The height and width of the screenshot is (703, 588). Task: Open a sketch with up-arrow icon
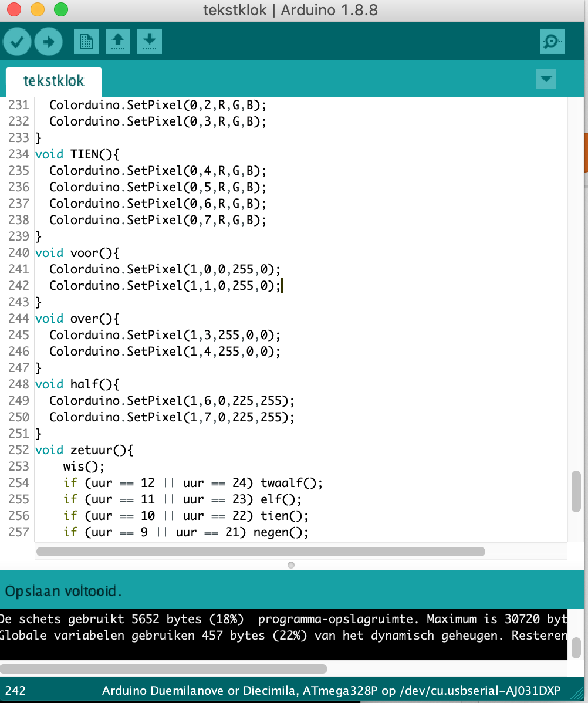pos(118,42)
